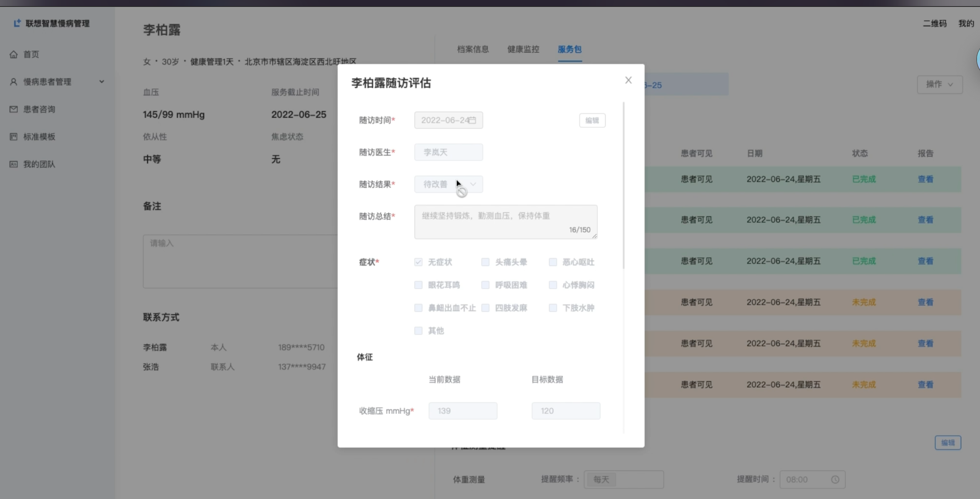980x499 pixels.
Task: Click contact name 张浩
Action: tap(151, 367)
